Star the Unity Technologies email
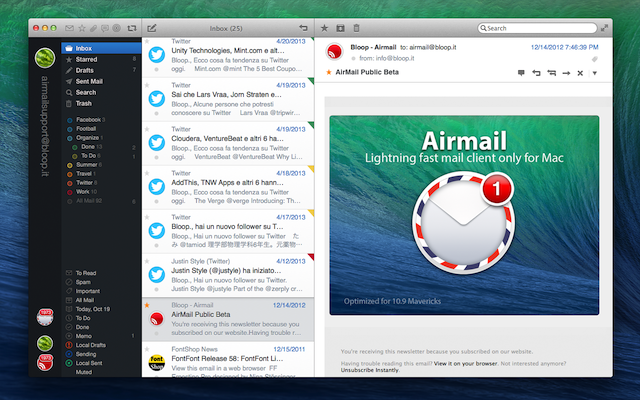Screen dimensions: 640x400 click(147, 41)
